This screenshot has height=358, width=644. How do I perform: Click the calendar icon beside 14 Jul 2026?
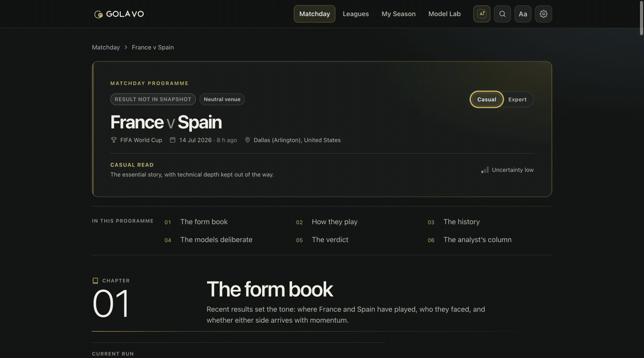click(x=172, y=140)
